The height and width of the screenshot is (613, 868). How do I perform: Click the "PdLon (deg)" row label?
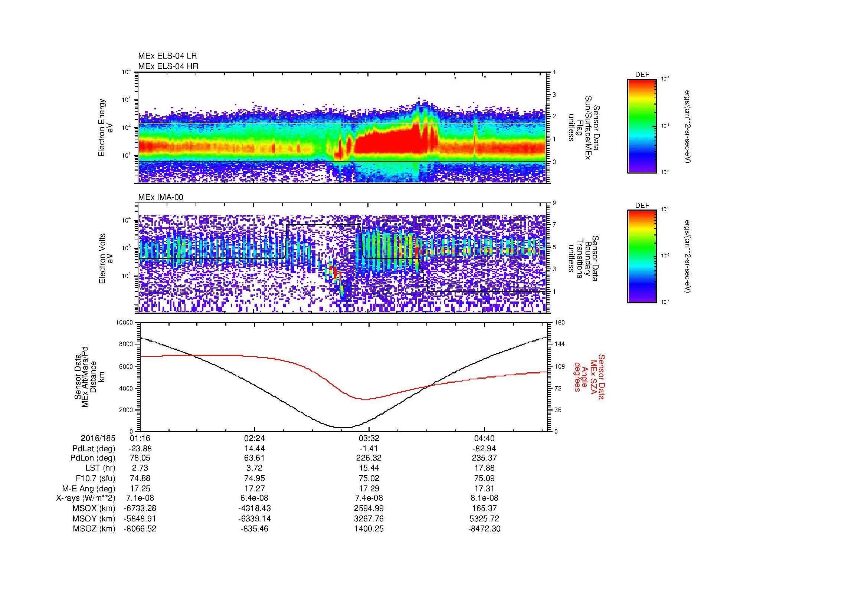94,458
